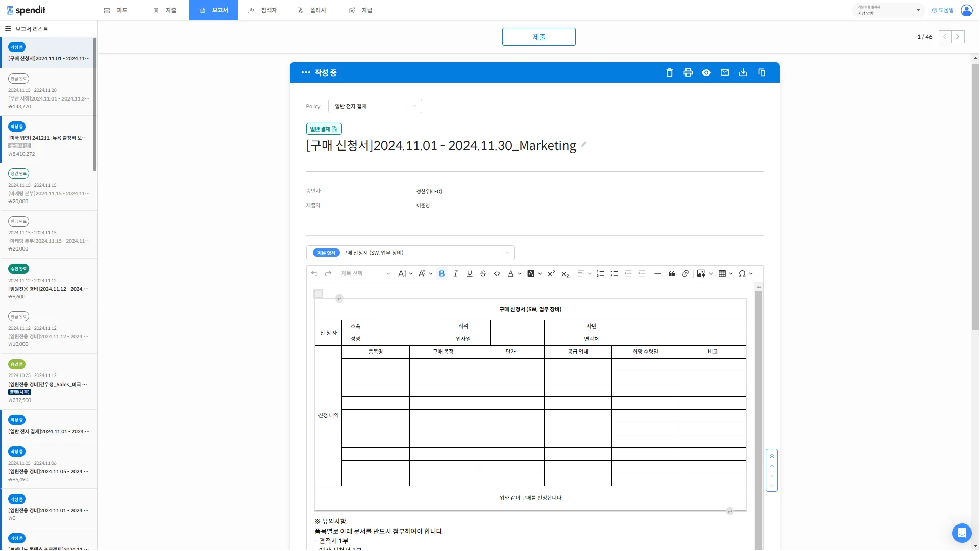980x551 pixels.
Task: Edit report title with pencil icon
Action: click(x=584, y=145)
